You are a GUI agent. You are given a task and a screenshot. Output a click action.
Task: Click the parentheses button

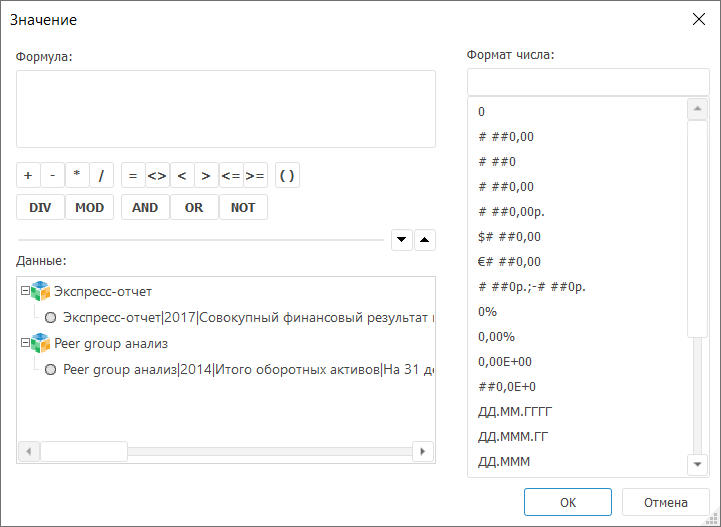(x=287, y=176)
